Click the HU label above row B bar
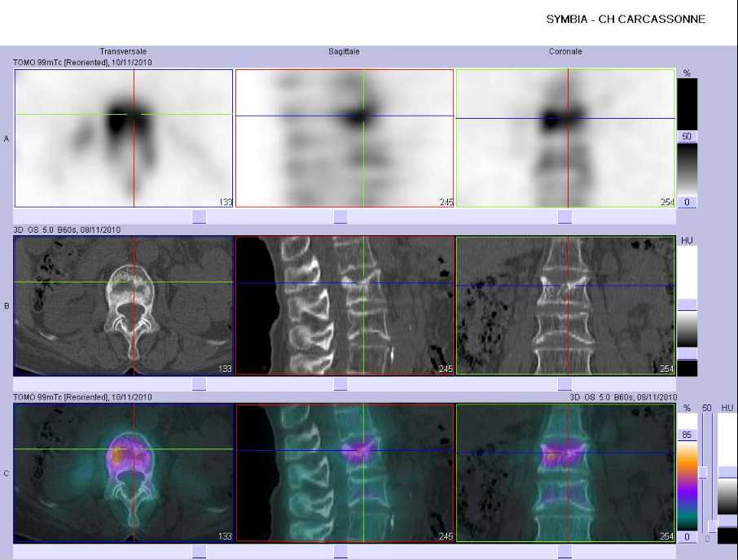Image resolution: width=738 pixels, height=560 pixels. [687, 241]
